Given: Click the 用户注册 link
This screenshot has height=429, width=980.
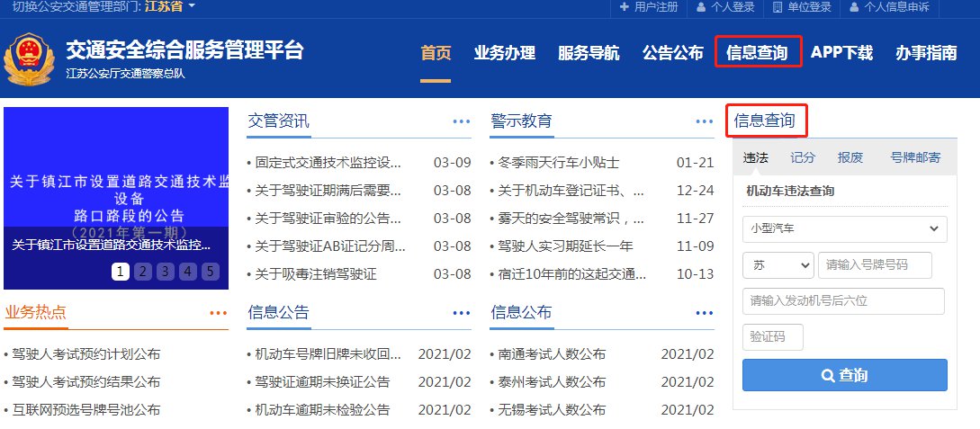Looking at the screenshot, I should [656, 7].
